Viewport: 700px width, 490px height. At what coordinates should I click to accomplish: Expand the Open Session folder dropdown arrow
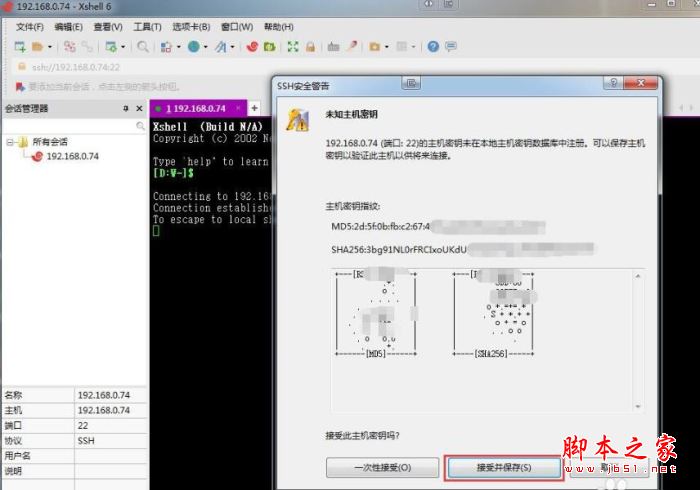(50, 47)
